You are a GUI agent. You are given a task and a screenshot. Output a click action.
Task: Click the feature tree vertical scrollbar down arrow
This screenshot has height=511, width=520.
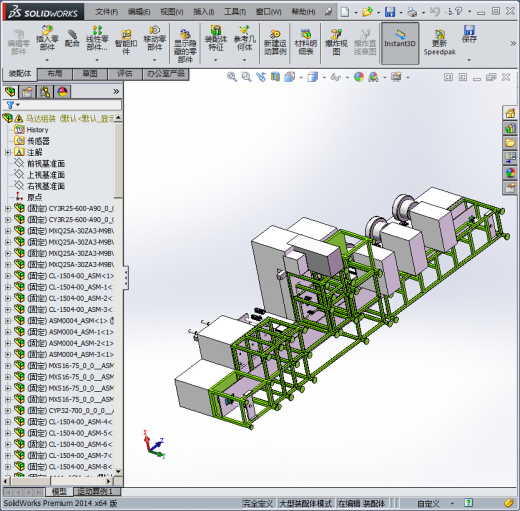point(118,471)
